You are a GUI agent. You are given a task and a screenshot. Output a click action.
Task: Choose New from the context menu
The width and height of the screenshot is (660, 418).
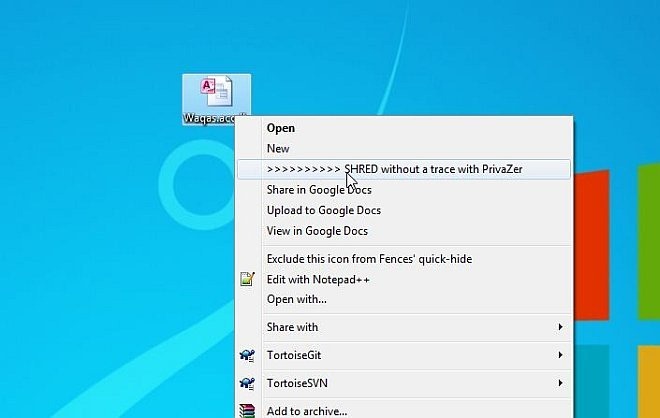[404, 149]
